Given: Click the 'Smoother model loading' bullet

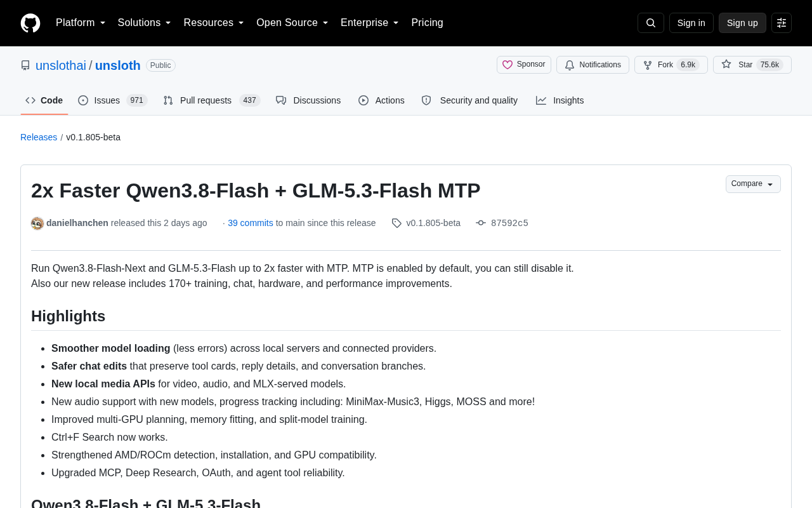Looking at the screenshot, I should point(244,348).
